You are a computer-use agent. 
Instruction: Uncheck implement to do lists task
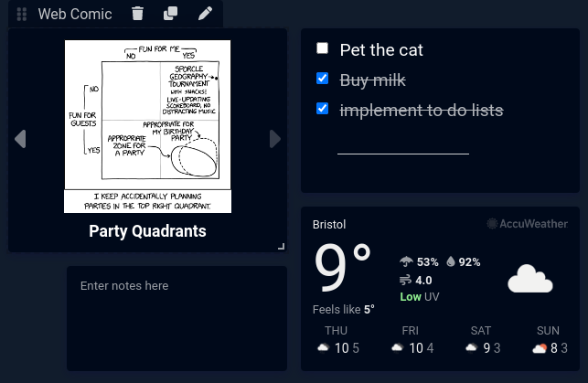pyautogui.click(x=322, y=109)
